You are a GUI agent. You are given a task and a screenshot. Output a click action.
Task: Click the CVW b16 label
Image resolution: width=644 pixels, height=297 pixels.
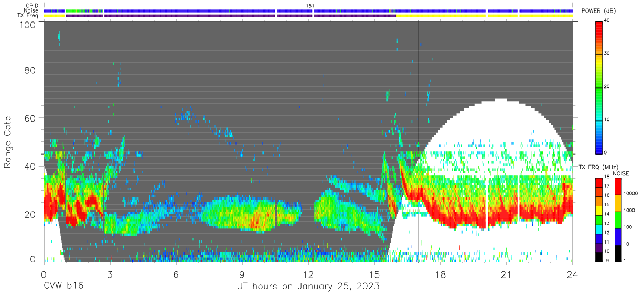coord(63,286)
